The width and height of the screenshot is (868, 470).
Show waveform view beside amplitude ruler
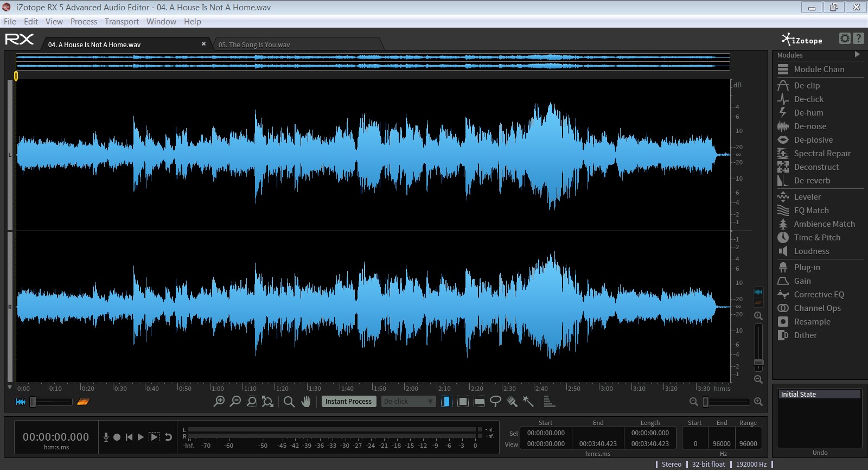(x=758, y=292)
